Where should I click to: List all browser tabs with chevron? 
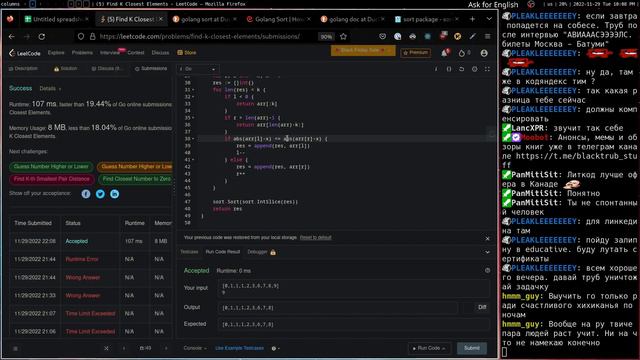click(x=489, y=19)
